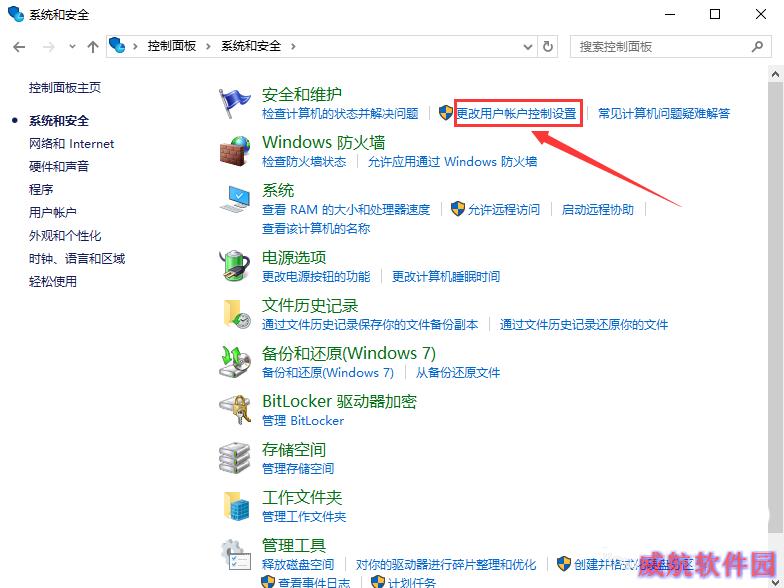Open the Windows 防火墙 heading link

click(324, 142)
